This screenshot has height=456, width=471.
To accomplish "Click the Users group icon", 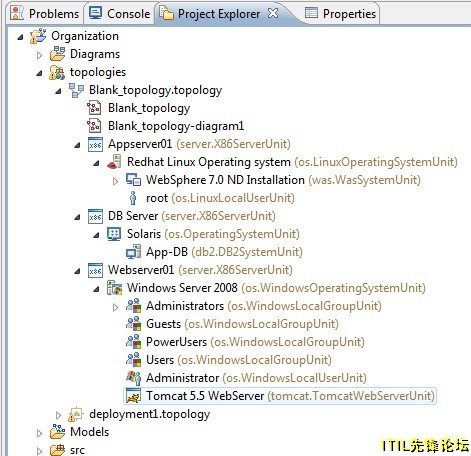I will coord(133,360).
